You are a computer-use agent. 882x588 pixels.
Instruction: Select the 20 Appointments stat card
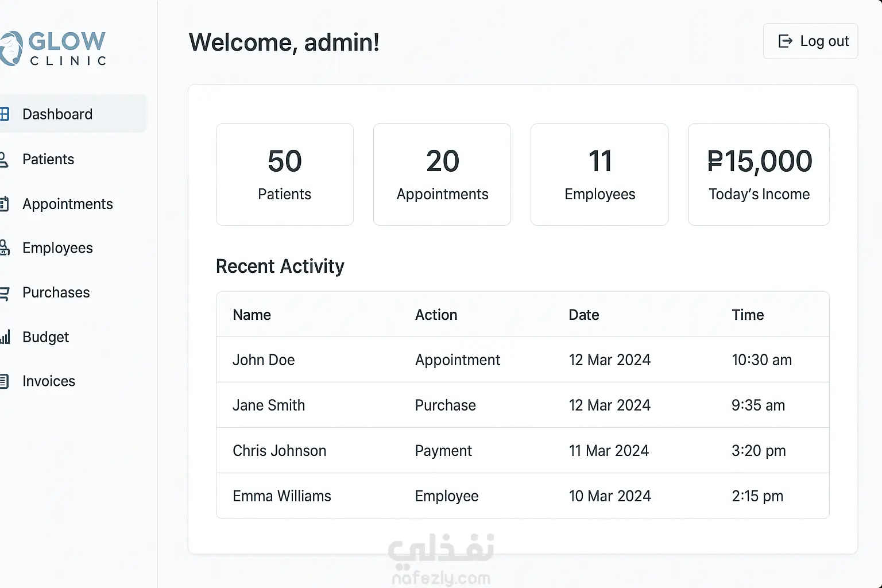(442, 175)
